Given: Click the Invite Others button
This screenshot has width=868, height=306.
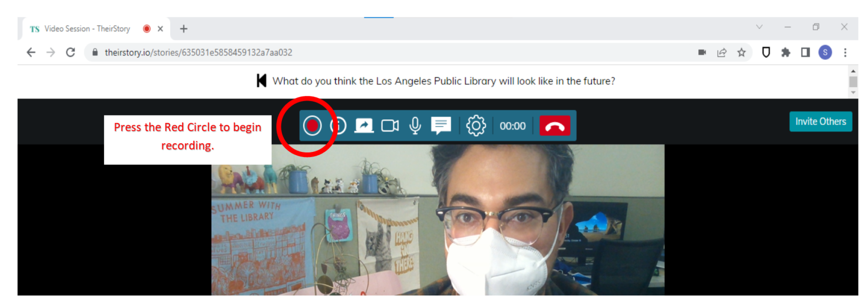Looking at the screenshot, I should click(820, 122).
